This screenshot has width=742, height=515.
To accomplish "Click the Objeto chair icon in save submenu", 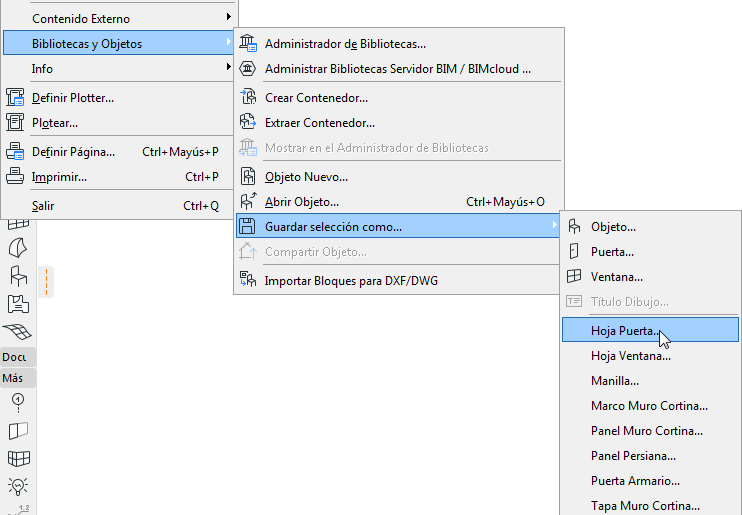I will click(x=574, y=226).
